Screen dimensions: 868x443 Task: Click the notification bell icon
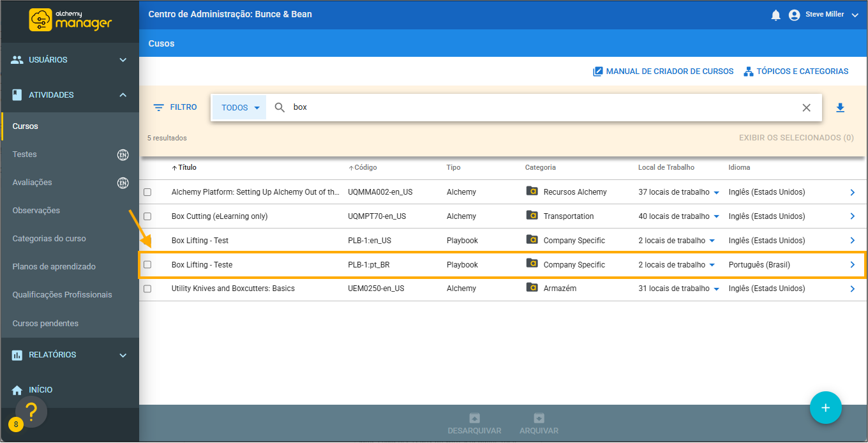coord(775,15)
